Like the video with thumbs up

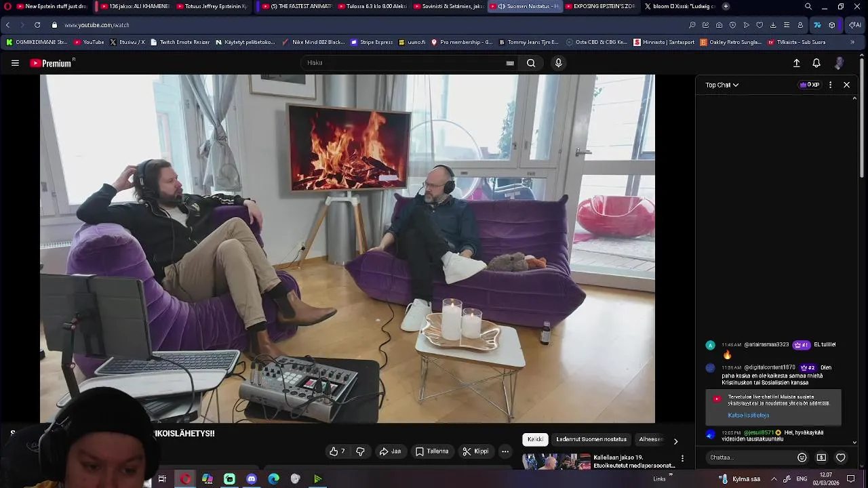tap(337, 451)
